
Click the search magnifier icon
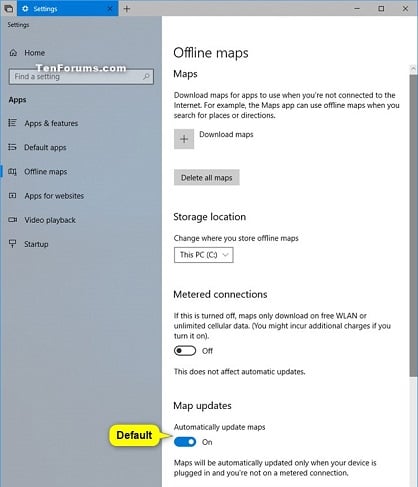146,77
